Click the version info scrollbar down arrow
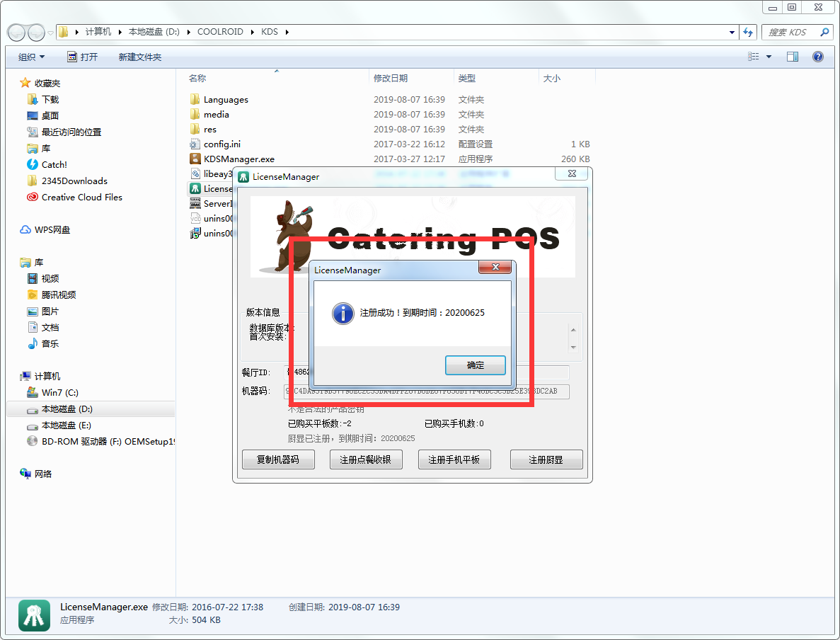The image size is (840, 640). pos(573,348)
